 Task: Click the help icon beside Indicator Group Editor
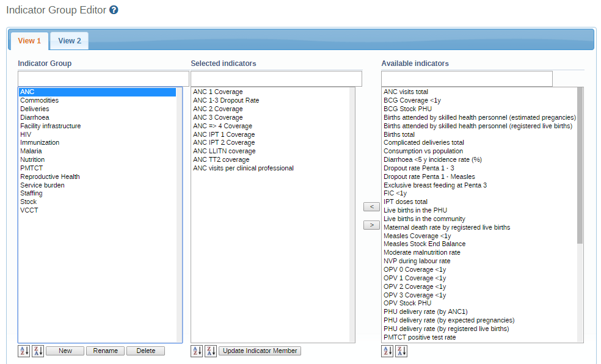click(x=114, y=10)
